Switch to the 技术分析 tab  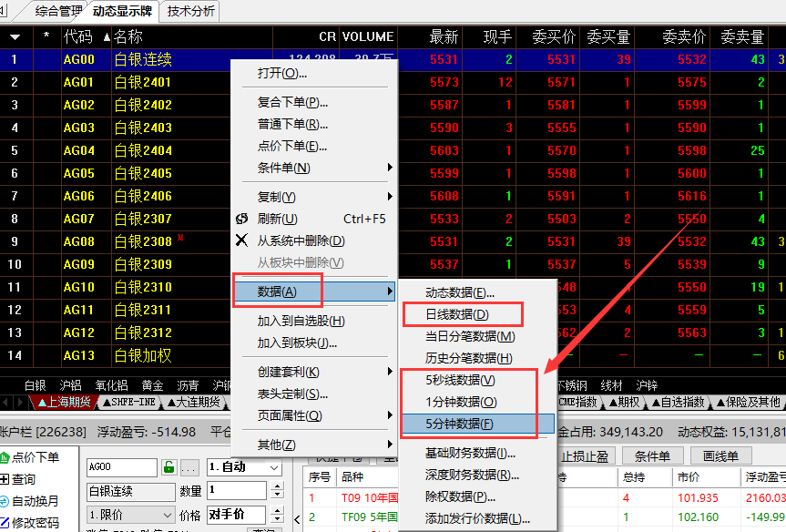(x=190, y=11)
